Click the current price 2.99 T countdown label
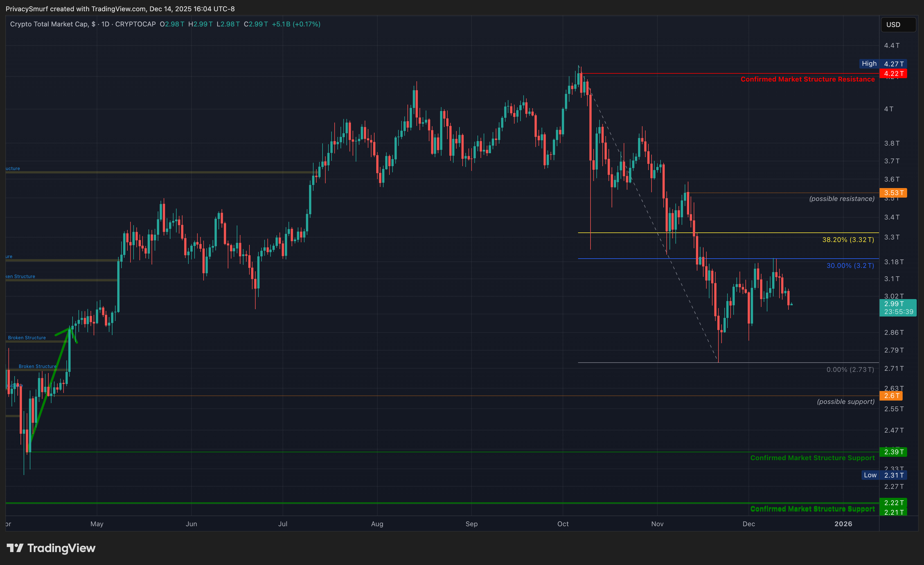 coord(898,308)
